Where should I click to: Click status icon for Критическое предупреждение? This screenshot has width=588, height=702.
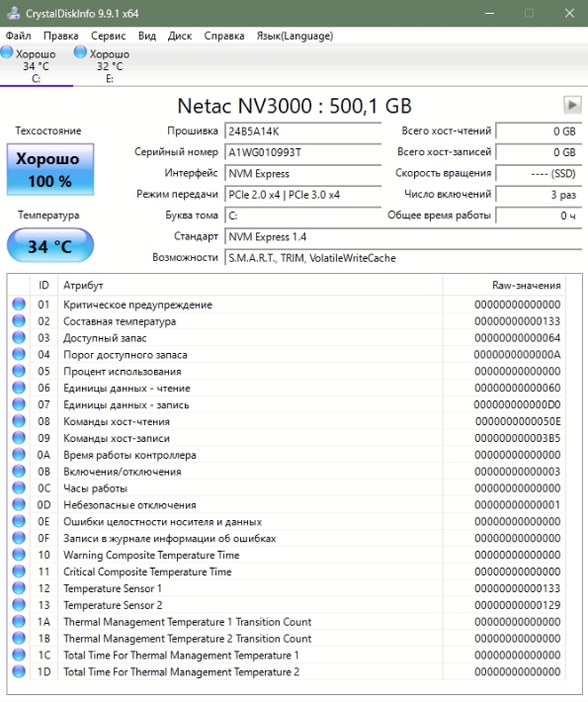pos(19,304)
